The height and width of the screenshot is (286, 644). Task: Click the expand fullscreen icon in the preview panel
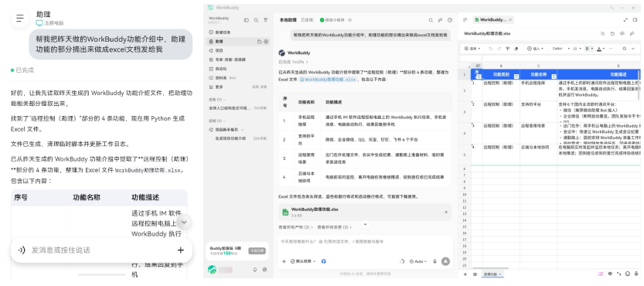(x=625, y=20)
